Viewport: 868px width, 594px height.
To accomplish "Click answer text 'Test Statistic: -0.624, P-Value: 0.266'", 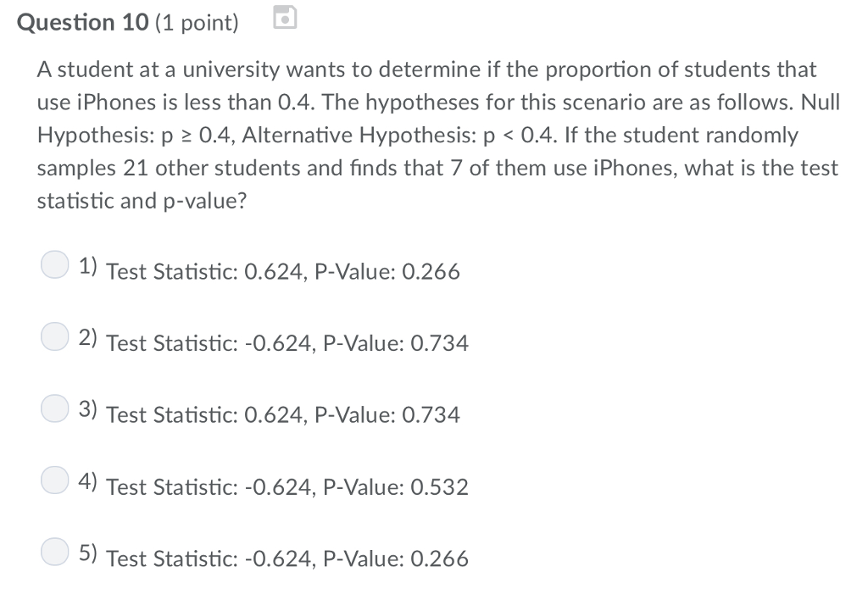I will click(x=287, y=558).
